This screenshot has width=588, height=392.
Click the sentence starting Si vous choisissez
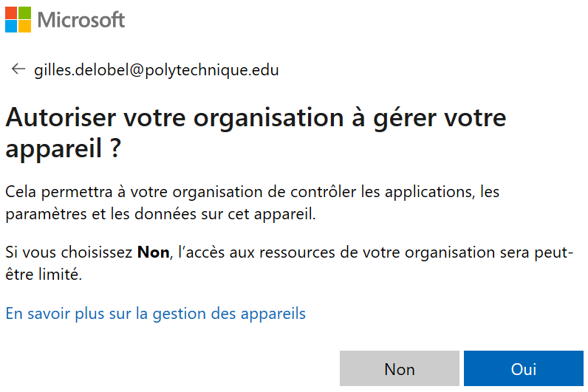point(289,264)
